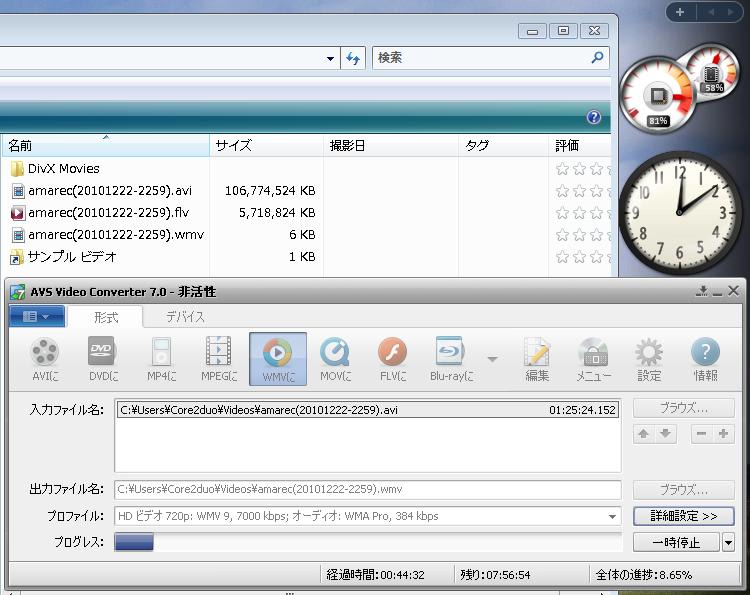Select MP4 conversion format

(x=161, y=360)
